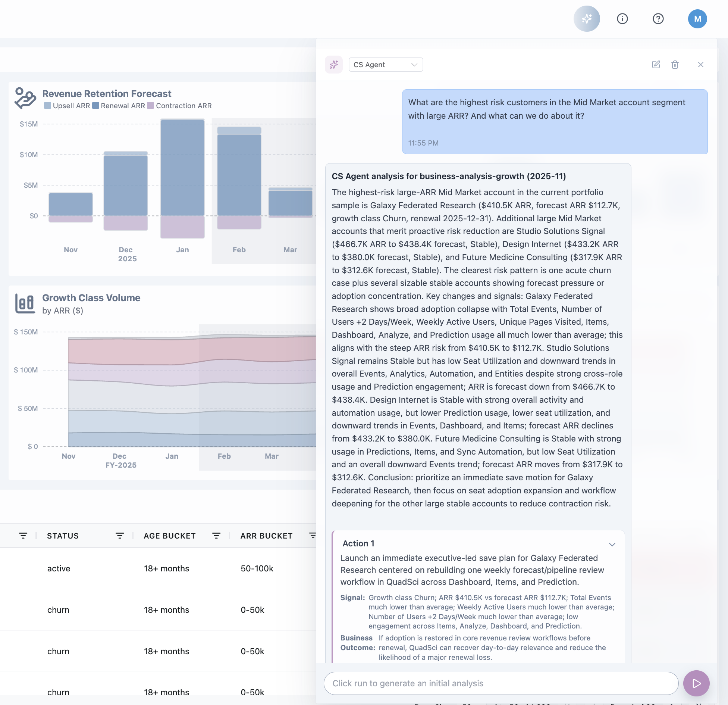Click the user question message bubble

(555, 121)
